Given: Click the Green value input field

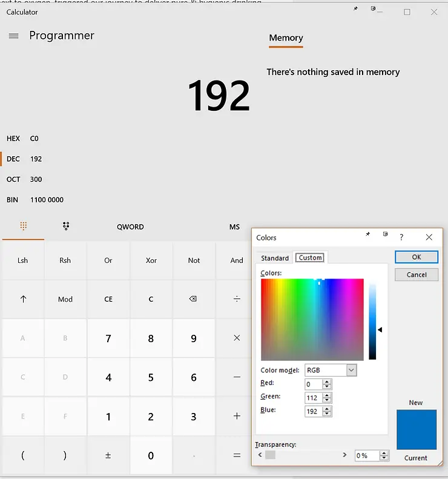Looking at the screenshot, I should pos(314,398).
